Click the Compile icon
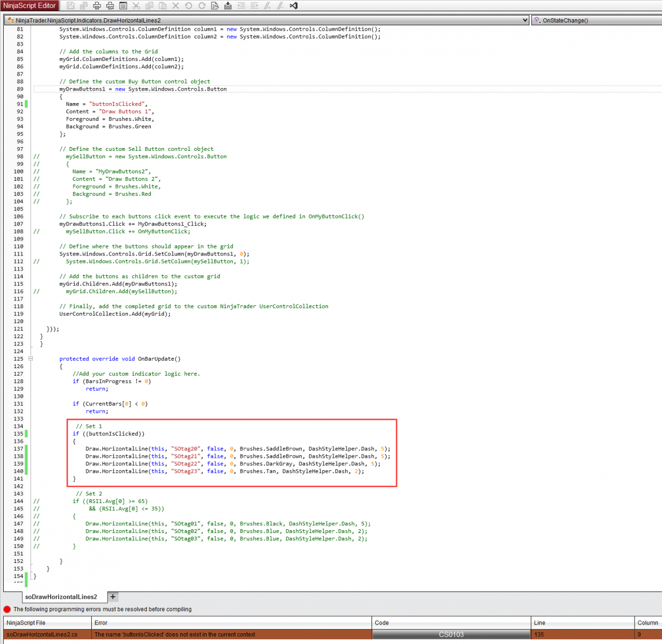The width and height of the screenshot is (662, 644). click(x=228, y=6)
